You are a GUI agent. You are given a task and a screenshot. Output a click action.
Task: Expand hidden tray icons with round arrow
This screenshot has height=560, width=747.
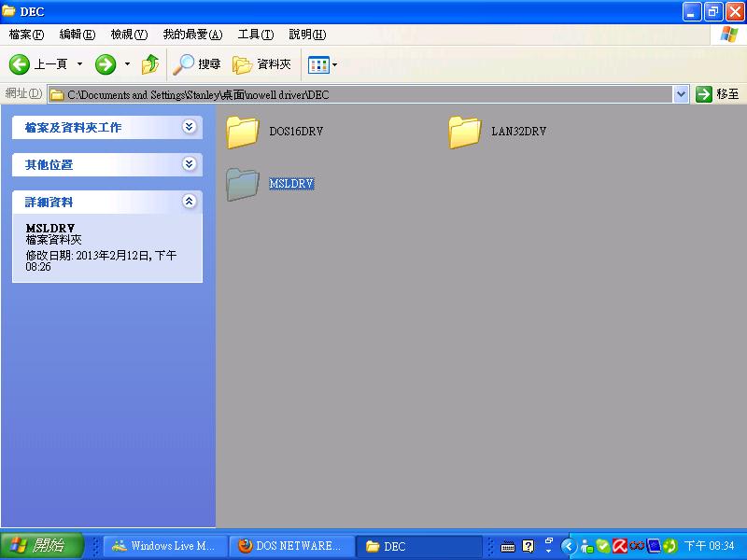[568, 546]
